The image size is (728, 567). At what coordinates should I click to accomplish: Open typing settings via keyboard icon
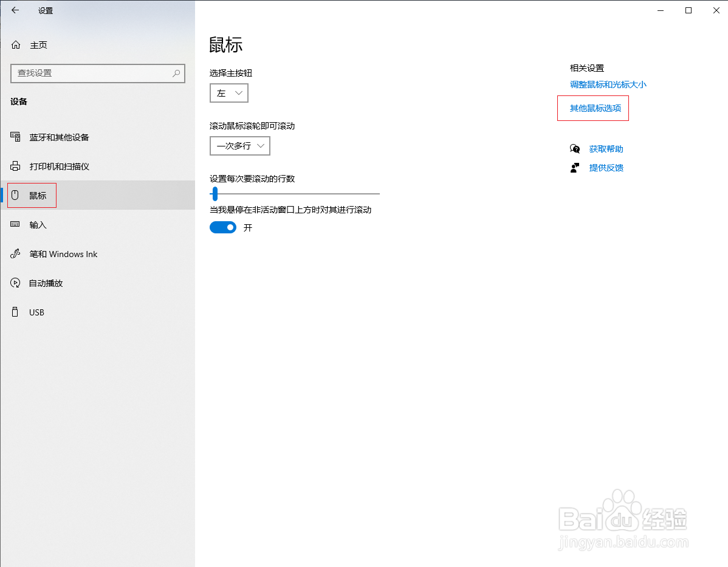click(x=15, y=224)
